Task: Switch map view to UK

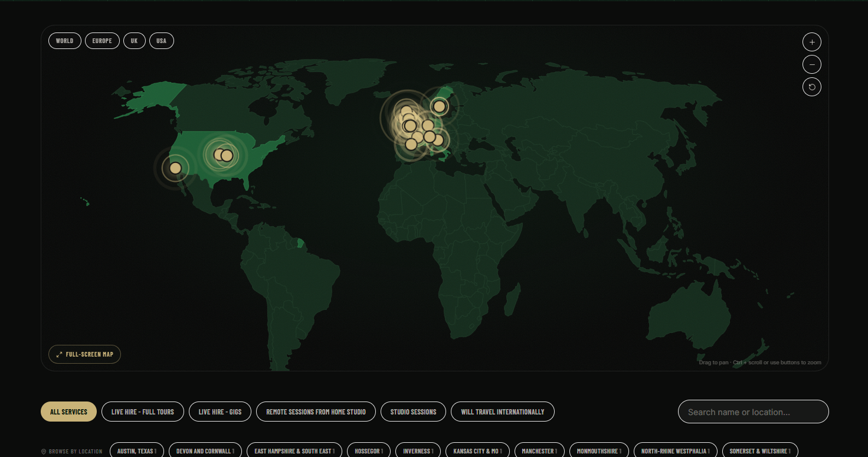Action: tap(135, 41)
